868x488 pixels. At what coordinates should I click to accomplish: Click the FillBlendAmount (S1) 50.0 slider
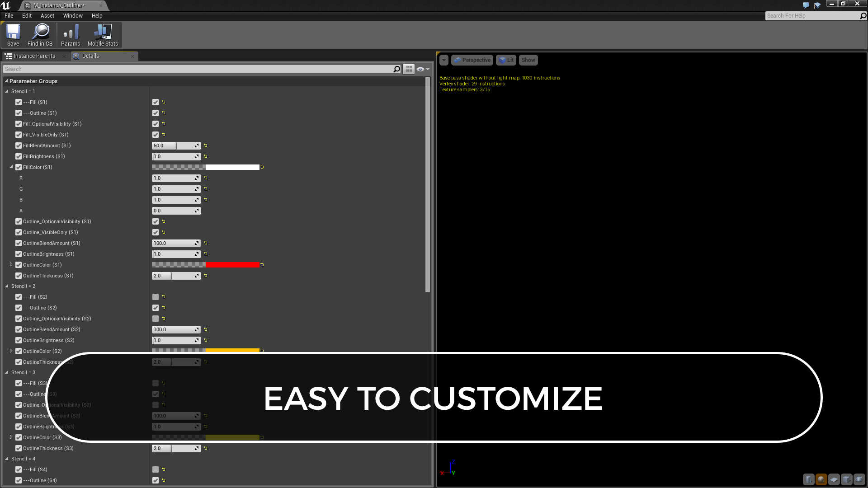tap(176, 145)
